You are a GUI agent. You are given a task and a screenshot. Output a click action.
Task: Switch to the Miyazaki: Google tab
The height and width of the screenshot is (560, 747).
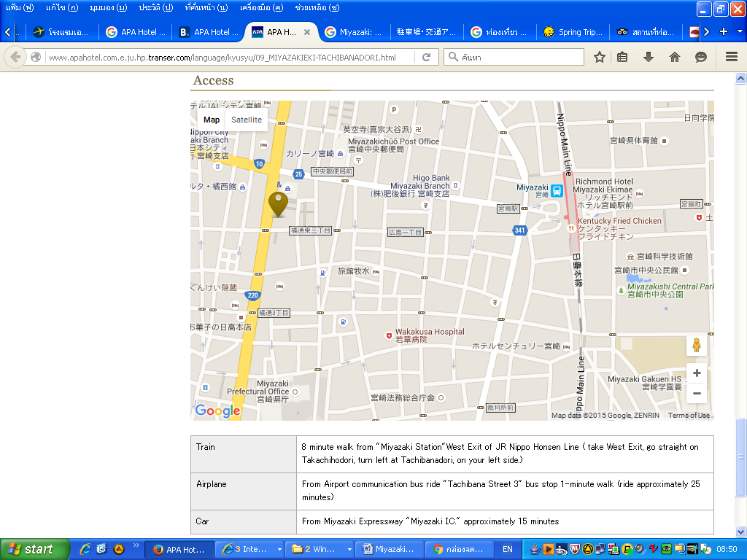(354, 32)
